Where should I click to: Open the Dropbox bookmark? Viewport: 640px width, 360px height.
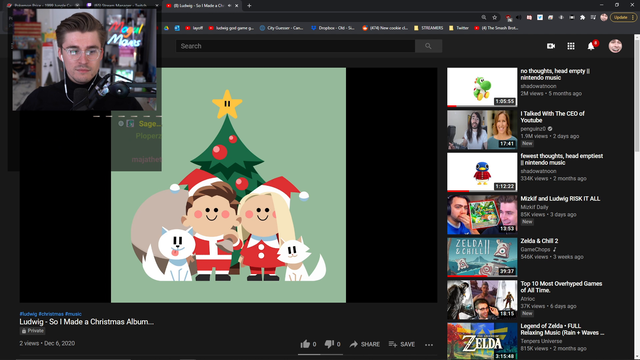pos(333,28)
